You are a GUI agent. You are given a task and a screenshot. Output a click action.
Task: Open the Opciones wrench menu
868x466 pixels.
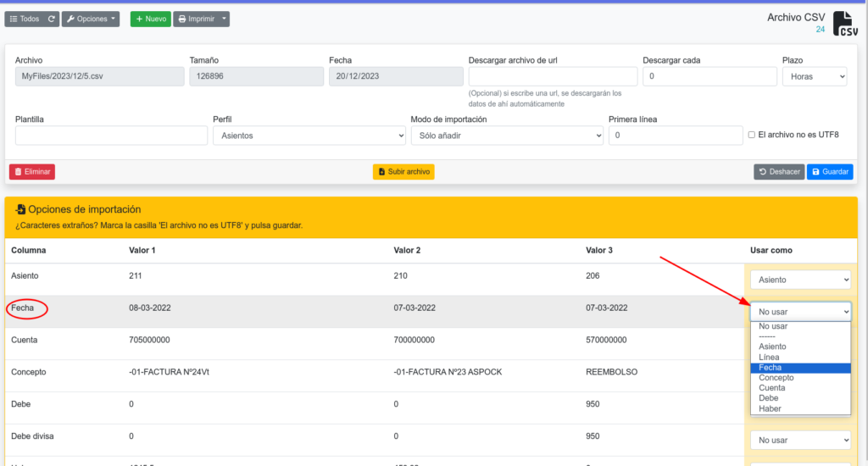pos(92,19)
